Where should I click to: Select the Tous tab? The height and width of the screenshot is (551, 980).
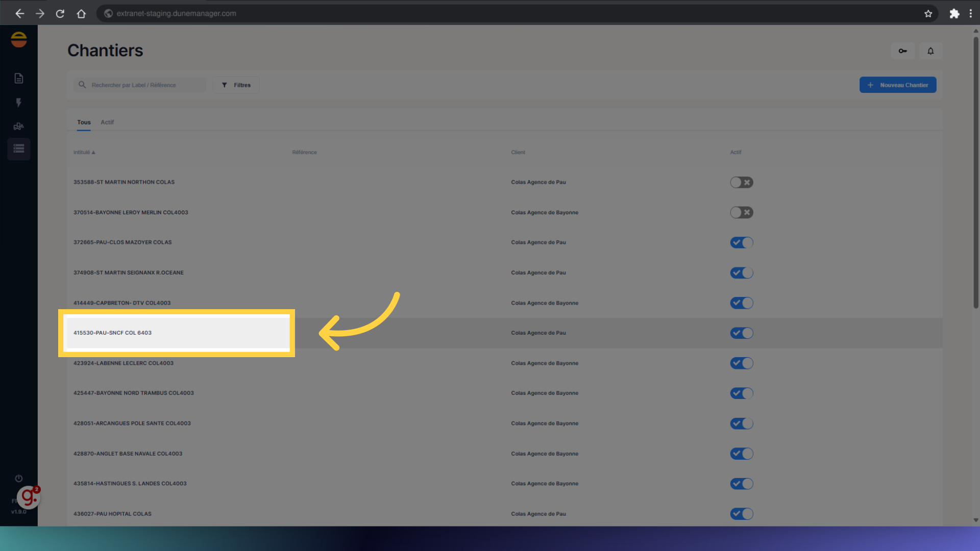[84, 122]
